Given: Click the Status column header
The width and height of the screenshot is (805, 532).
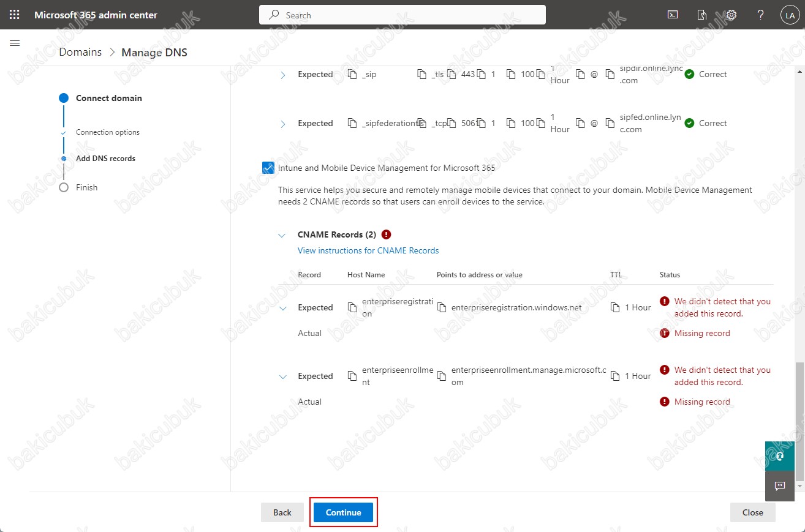Looking at the screenshot, I should tap(670, 275).
